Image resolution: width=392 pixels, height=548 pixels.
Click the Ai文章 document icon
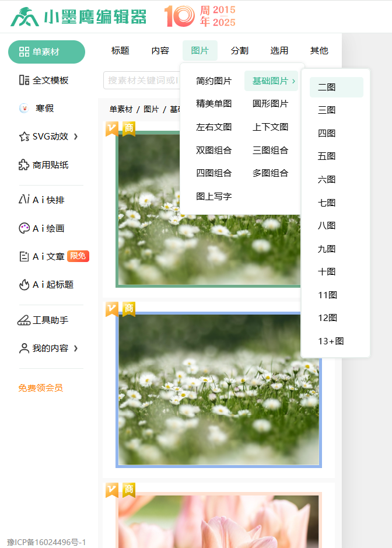click(x=24, y=257)
